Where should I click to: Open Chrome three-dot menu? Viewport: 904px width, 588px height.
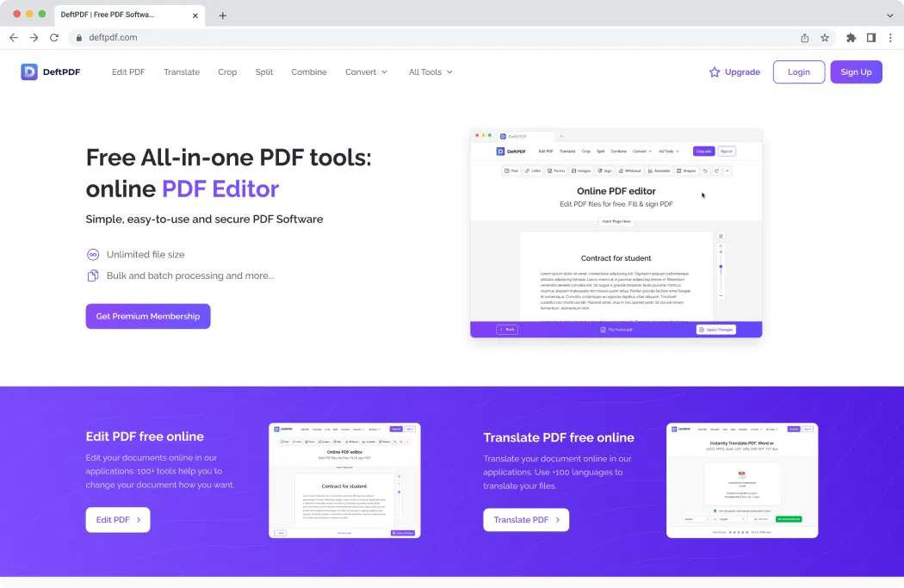[890, 38]
